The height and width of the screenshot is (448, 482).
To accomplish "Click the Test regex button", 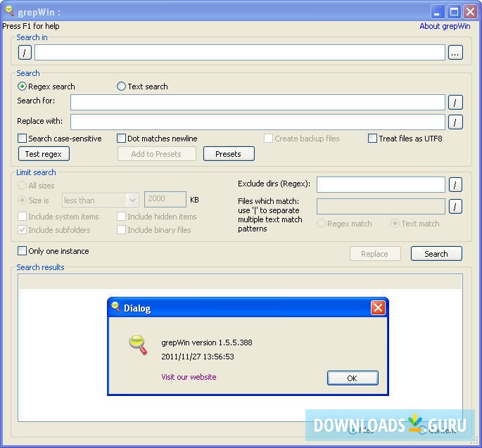I will pyautogui.click(x=44, y=153).
